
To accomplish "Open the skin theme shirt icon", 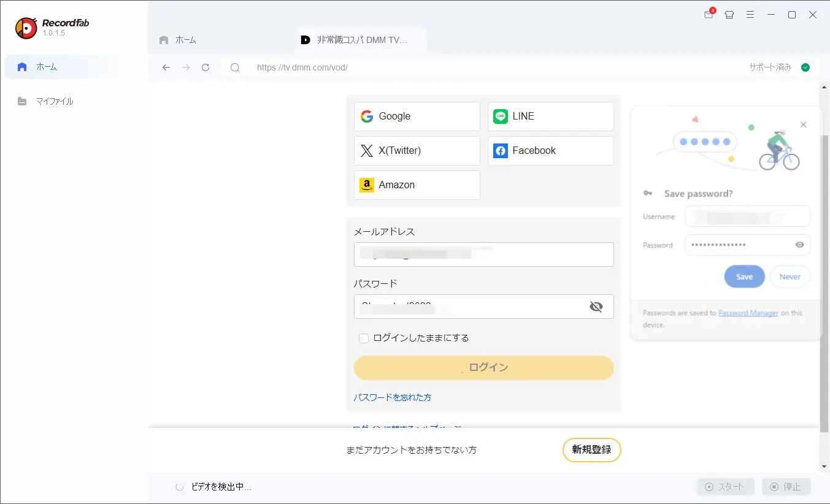I will 729,15.
